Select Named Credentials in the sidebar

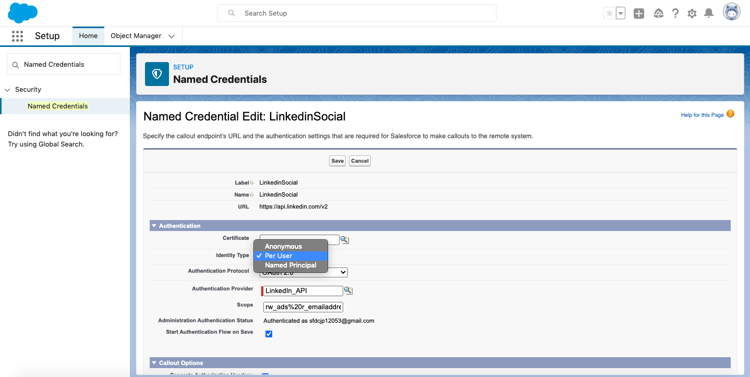tap(58, 106)
